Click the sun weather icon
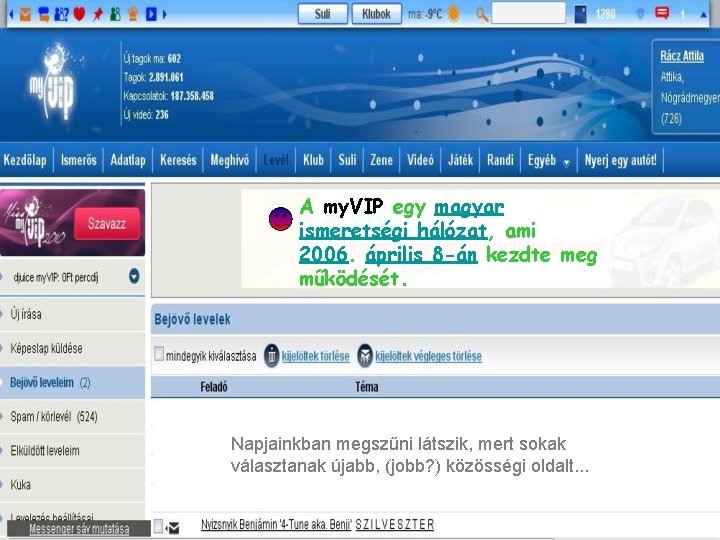Image resolution: width=720 pixels, height=540 pixels. (454, 14)
